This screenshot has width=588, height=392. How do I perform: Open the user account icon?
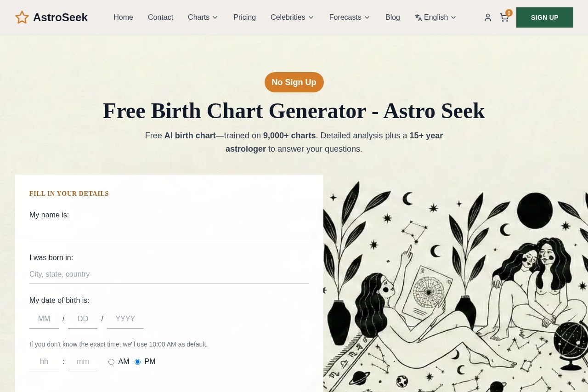click(x=488, y=17)
